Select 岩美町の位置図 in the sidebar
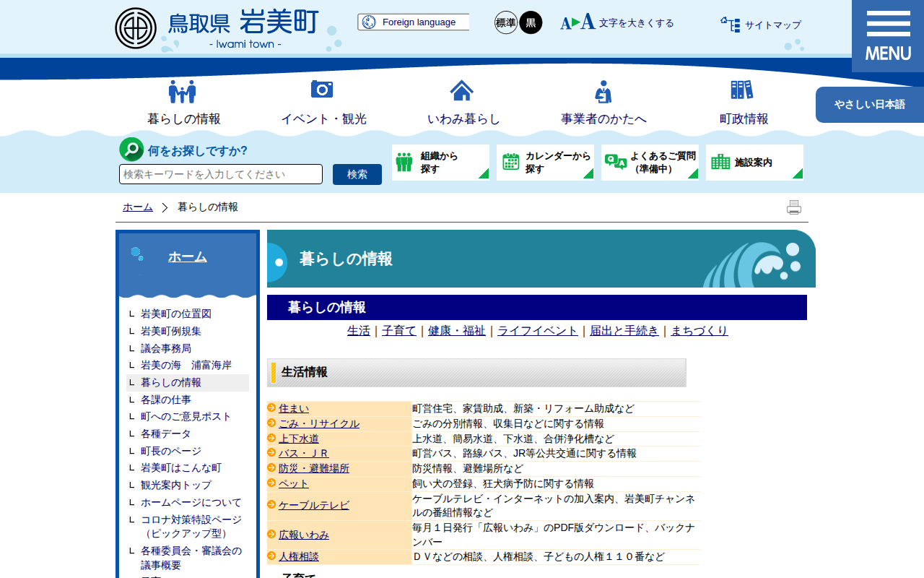 click(x=176, y=314)
